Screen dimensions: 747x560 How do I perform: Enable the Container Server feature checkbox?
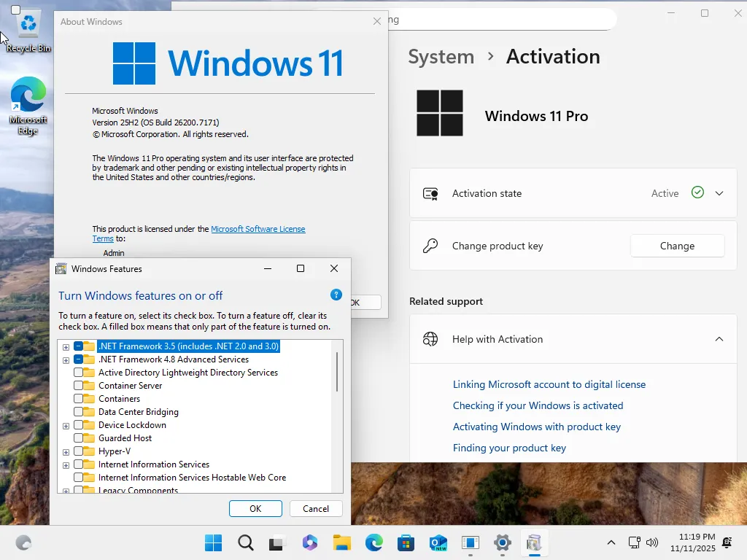pos(78,385)
